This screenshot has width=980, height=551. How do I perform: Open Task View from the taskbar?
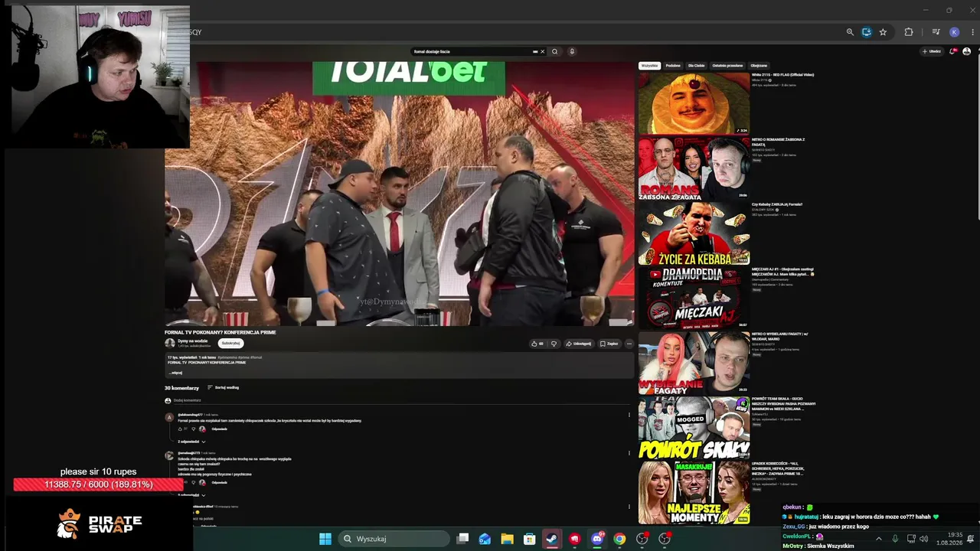pyautogui.click(x=462, y=539)
